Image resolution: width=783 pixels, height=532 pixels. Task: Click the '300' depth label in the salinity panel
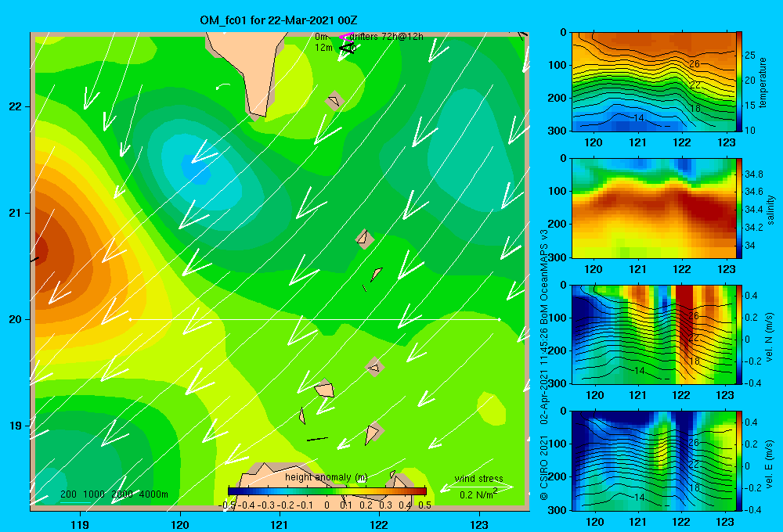click(557, 257)
